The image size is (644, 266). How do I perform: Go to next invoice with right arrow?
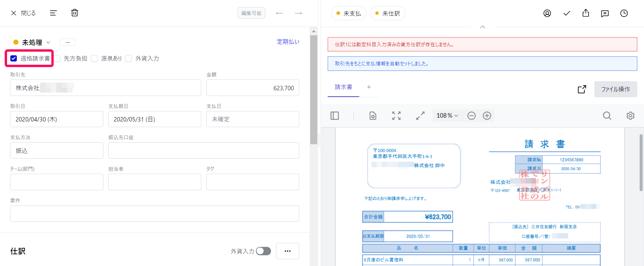tap(298, 13)
